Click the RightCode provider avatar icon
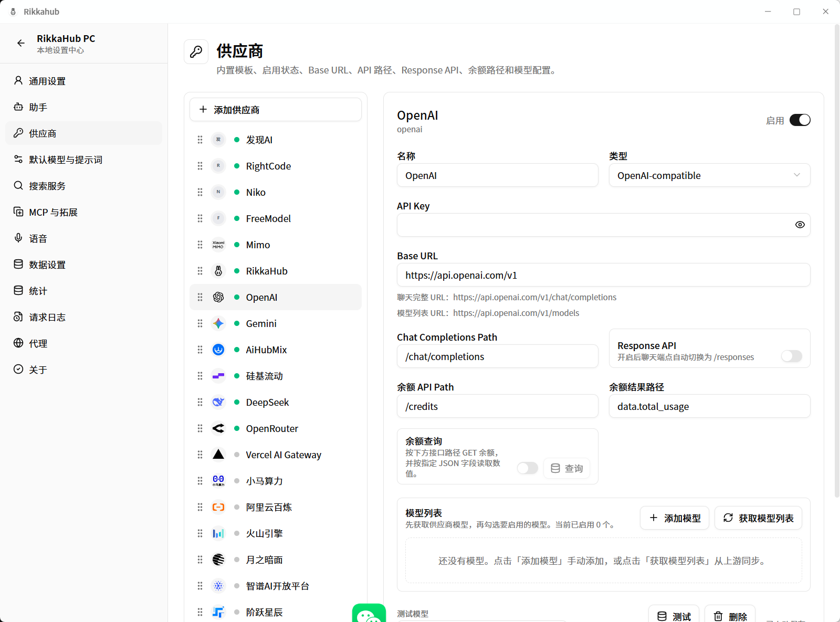 click(218, 166)
